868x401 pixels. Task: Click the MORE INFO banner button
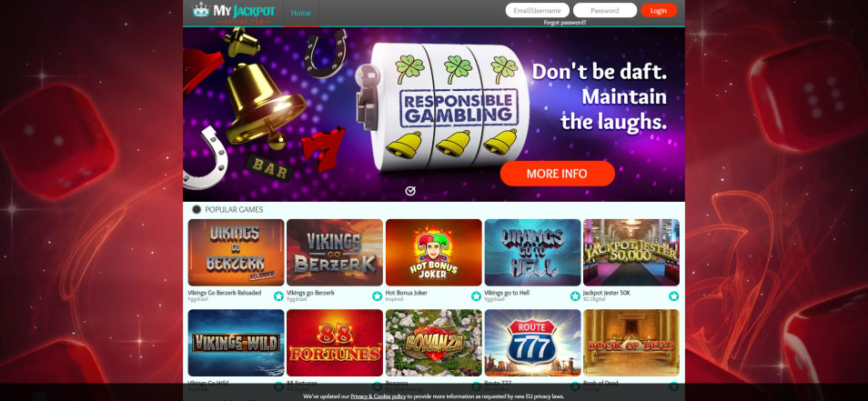click(x=557, y=174)
